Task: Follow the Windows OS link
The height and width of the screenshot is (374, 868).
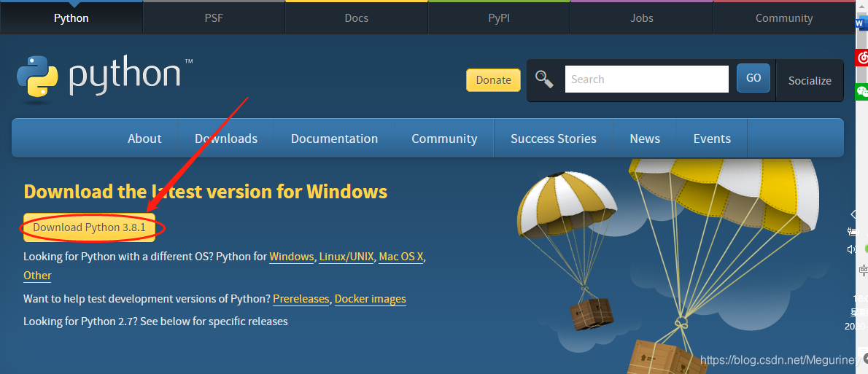Action: [x=292, y=257]
